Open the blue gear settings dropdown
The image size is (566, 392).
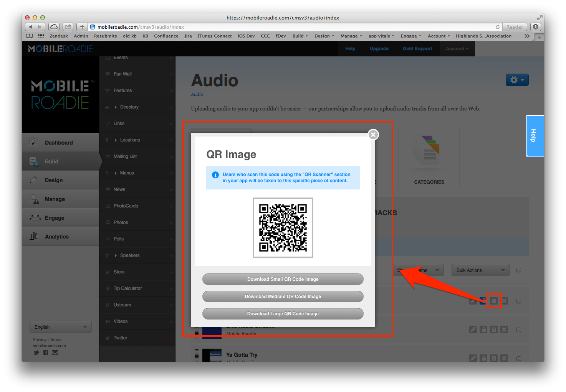(x=517, y=80)
